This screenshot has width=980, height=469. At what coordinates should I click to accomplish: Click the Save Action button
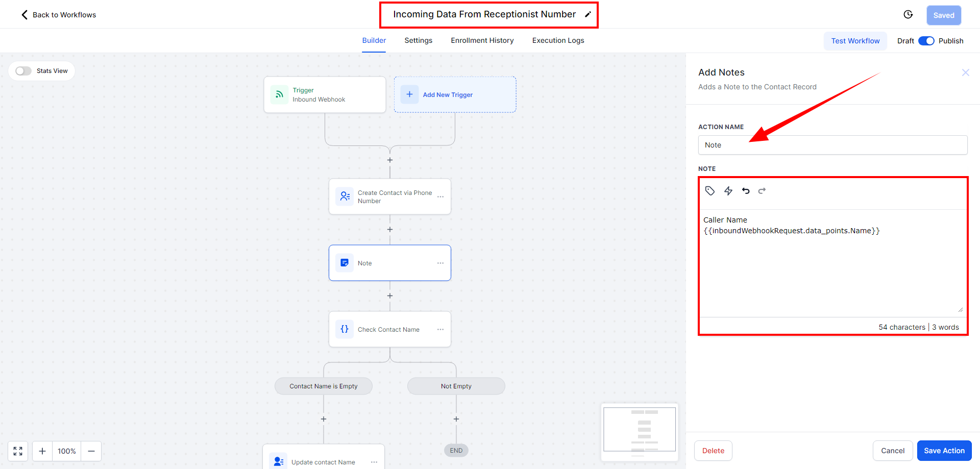click(x=944, y=451)
